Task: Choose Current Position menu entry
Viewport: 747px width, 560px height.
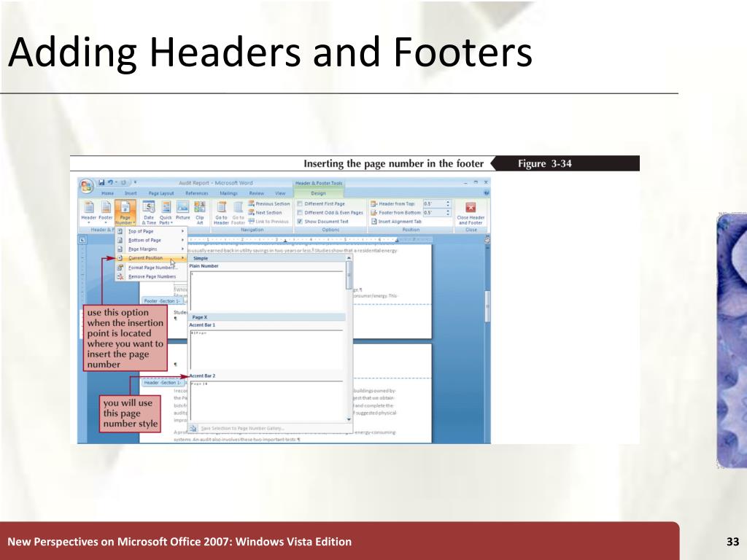Action: (x=151, y=257)
